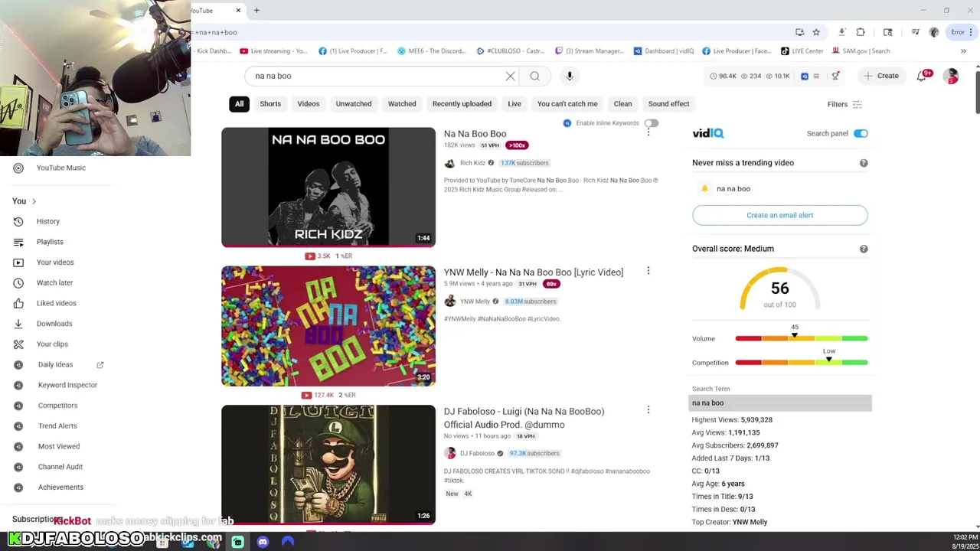This screenshot has width=980, height=551.
Task: Click the Downloads arrow icon in sidebar
Action: 18,324
